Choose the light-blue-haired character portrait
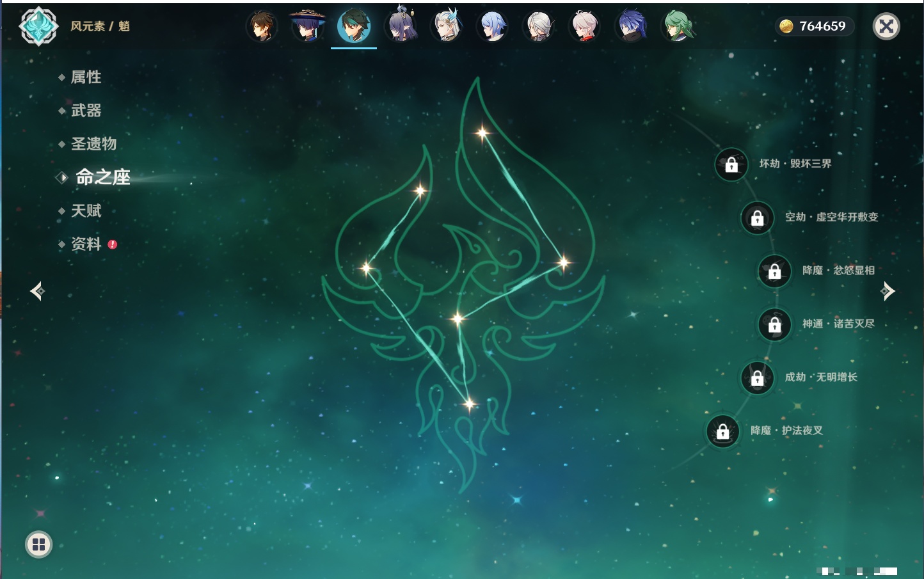The height and width of the screenshot is (579, 924). pos(493,27)
